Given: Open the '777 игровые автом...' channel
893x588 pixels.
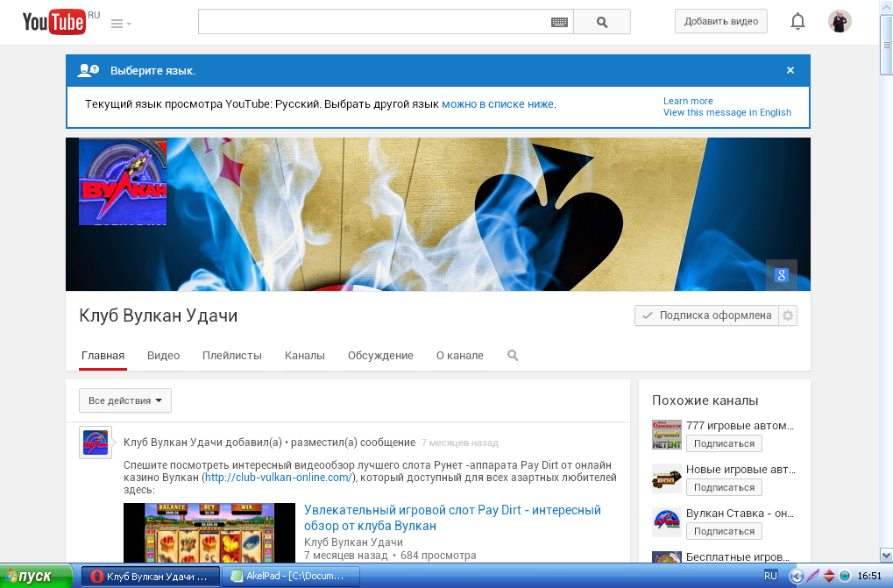Looking at the screenshot, I should pos(740,426).
